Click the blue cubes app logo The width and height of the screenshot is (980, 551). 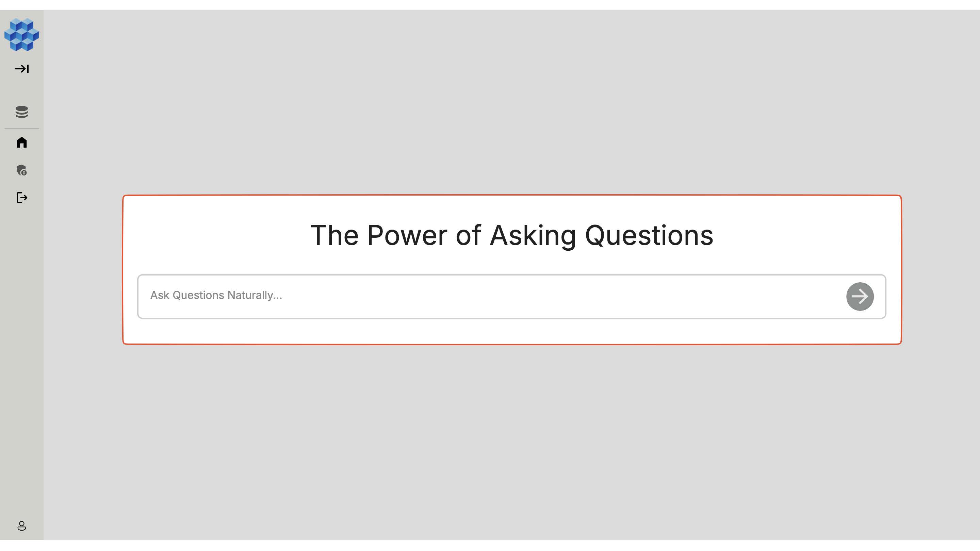22,35
